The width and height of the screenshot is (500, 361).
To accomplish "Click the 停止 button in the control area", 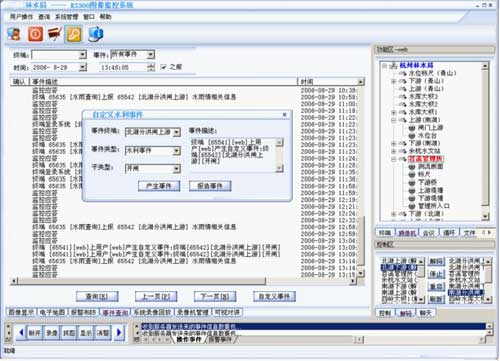I will click(436, 274).
